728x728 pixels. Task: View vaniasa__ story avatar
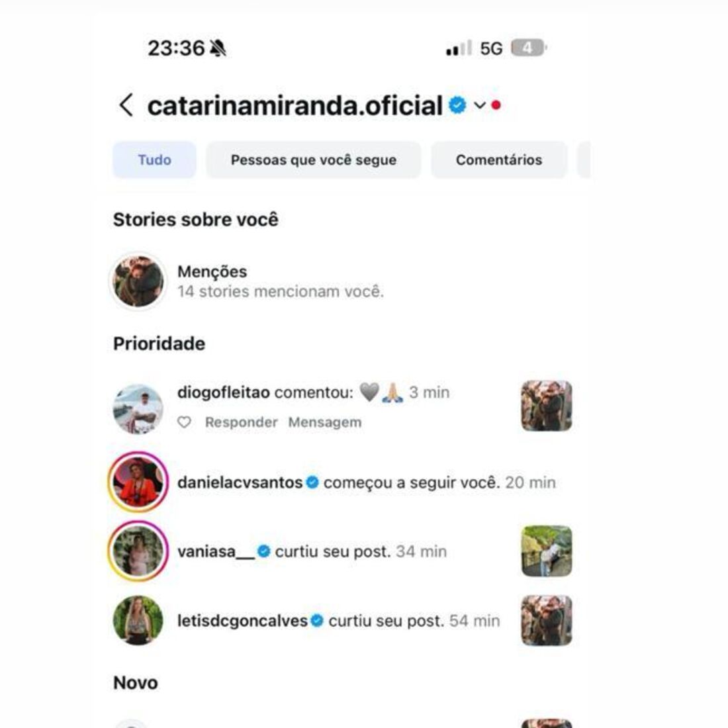point(138,551)
